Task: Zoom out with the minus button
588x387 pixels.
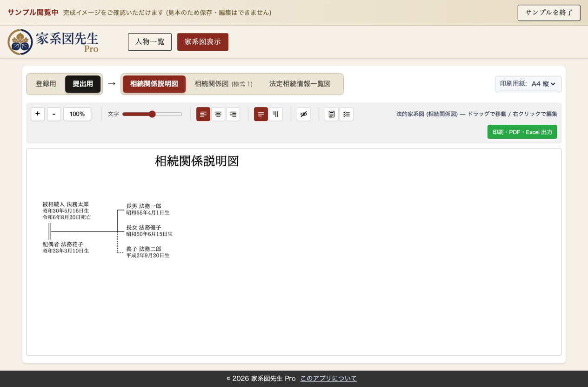Action: point(54,114)
